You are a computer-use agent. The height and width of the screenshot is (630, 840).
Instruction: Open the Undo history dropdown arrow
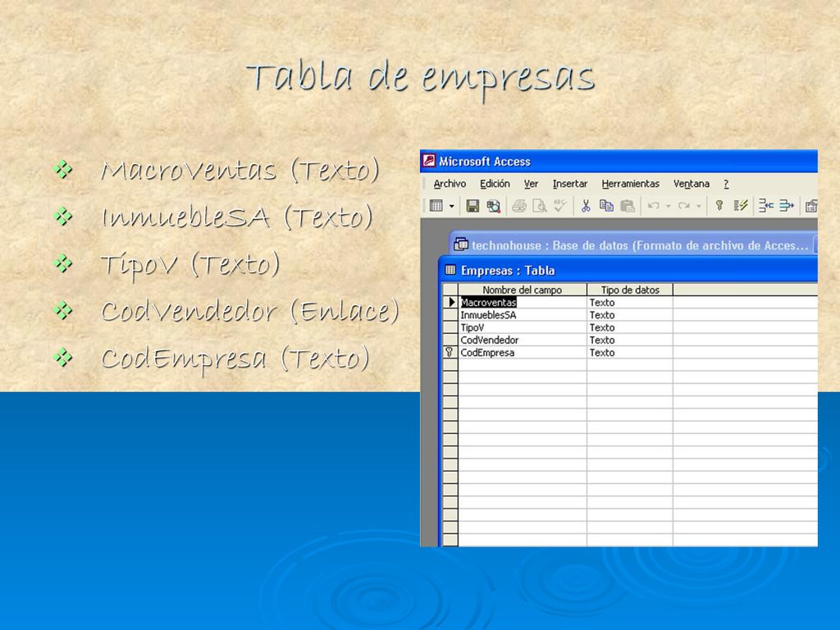pos(668,206)
